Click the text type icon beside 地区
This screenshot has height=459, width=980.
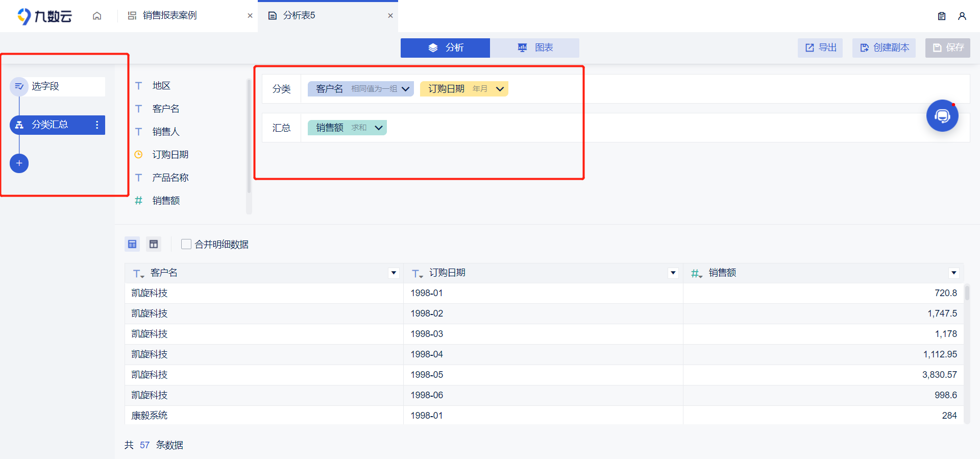coord(138,86)
